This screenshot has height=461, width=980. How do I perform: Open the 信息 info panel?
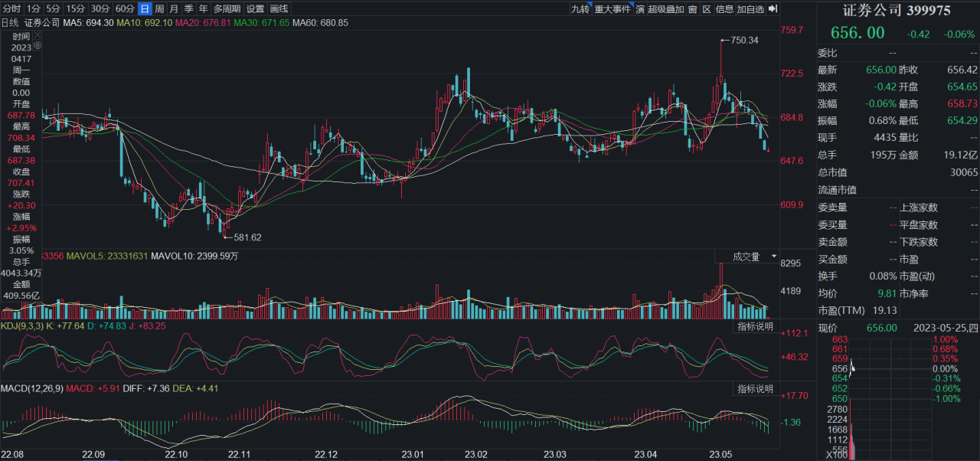[x=724, y=9]
